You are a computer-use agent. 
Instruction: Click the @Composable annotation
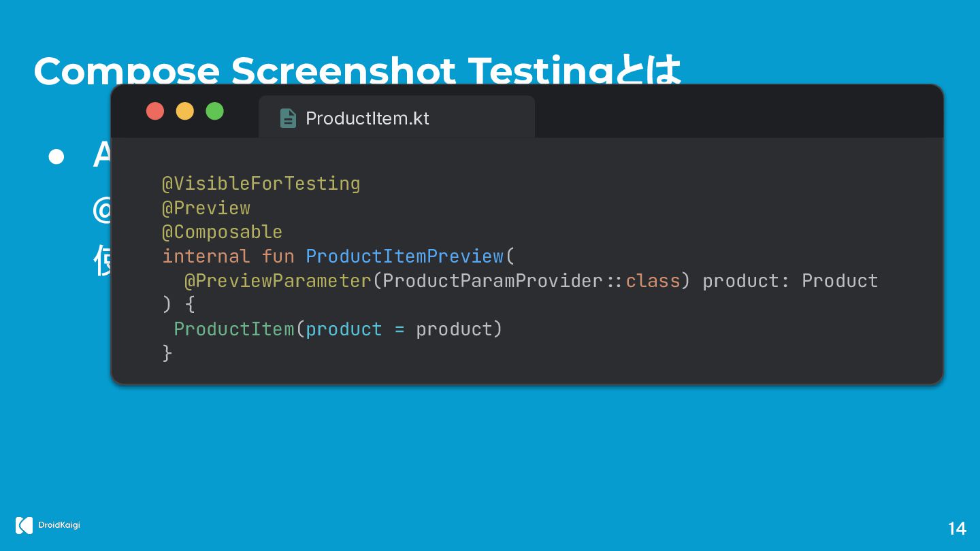222,232
